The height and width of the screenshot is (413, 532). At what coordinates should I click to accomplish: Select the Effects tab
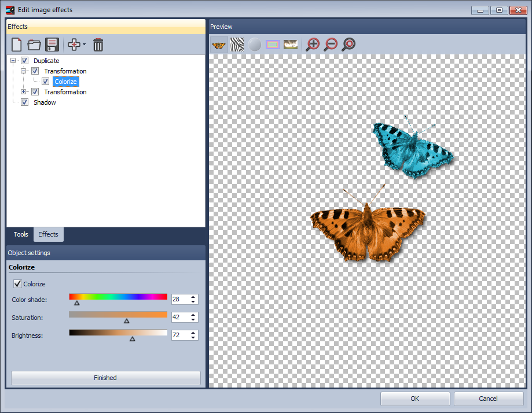click(x=48, y=234)
